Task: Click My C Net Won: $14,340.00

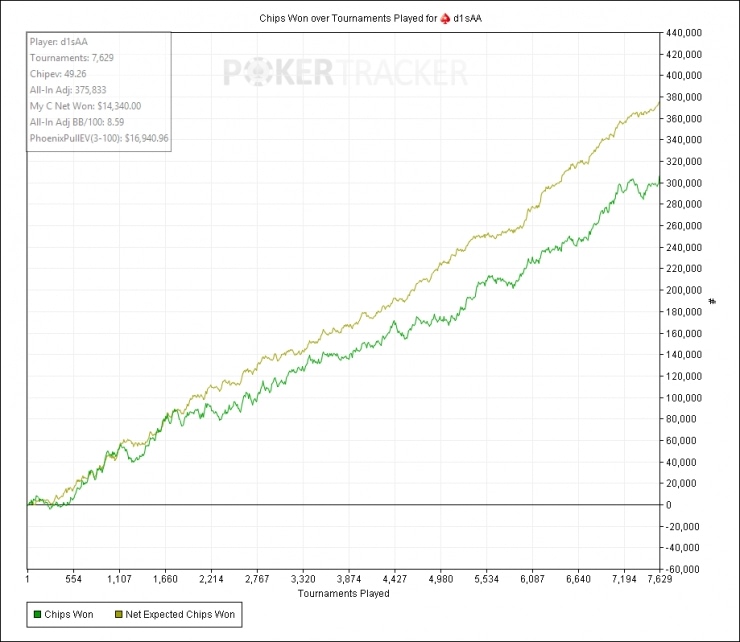Action: 85,106
